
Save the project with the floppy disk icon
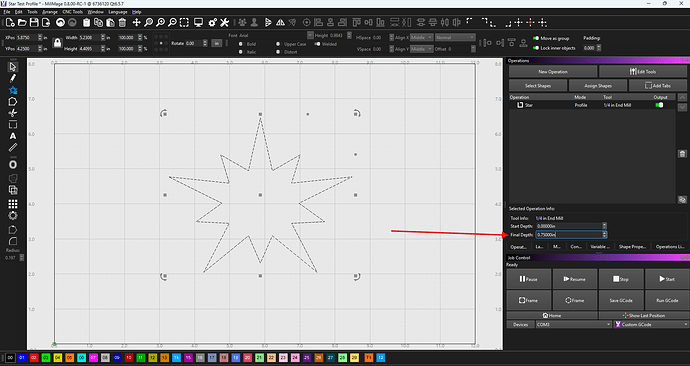pos(34,22)
